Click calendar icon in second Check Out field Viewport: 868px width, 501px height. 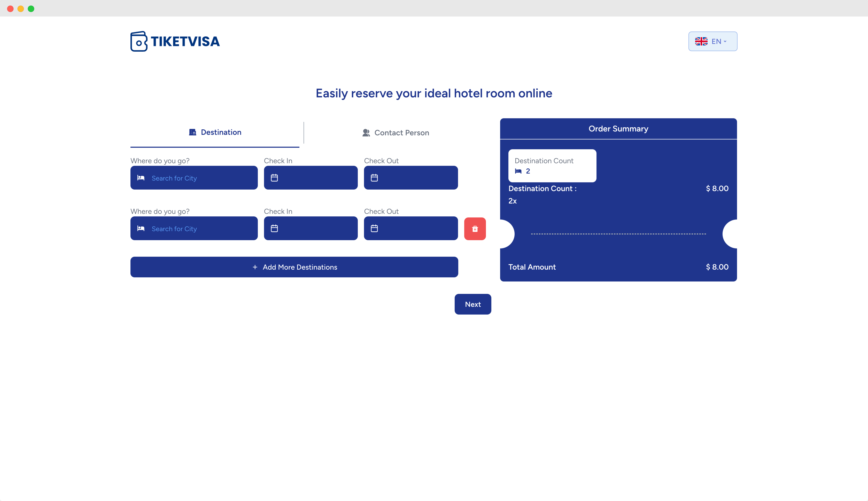tap(375, 229)
